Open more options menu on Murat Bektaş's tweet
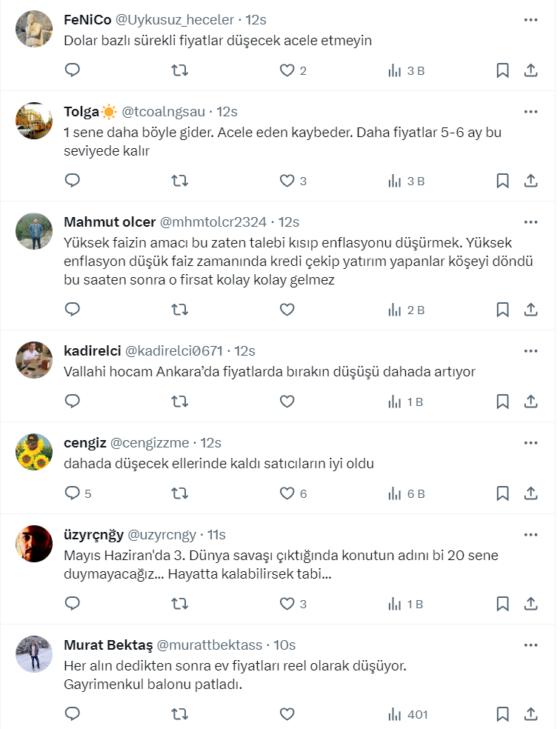Screen dimensions: 560x729 coord(530,645)
